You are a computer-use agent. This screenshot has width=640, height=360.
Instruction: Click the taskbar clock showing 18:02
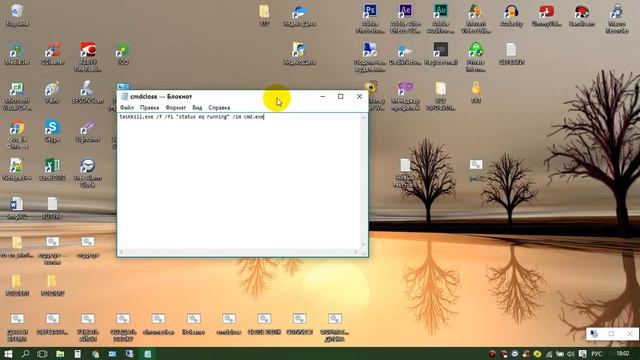click(x=622, y=353)
